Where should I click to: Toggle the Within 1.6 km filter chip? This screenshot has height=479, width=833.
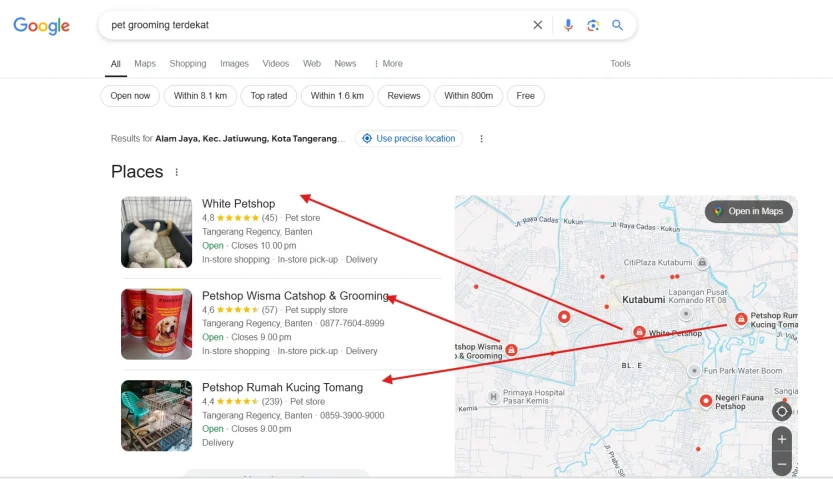pyautogui.click(x=337, y=96)
